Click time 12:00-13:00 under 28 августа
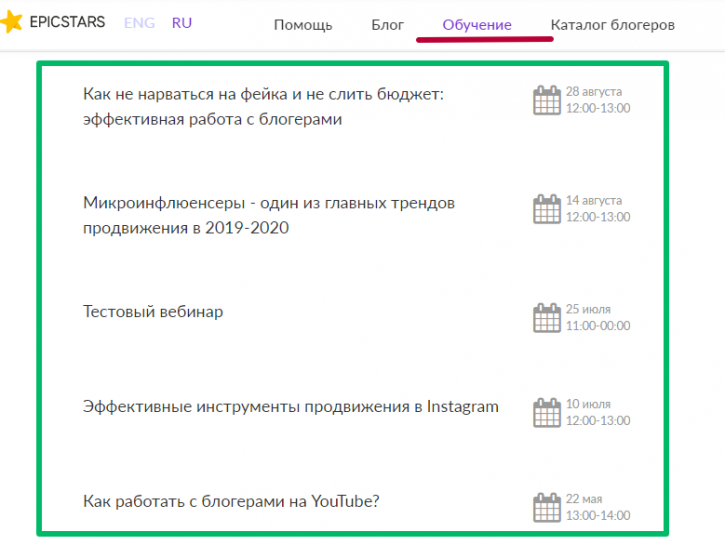Viewport: 725px width, 545px height. 598,108
